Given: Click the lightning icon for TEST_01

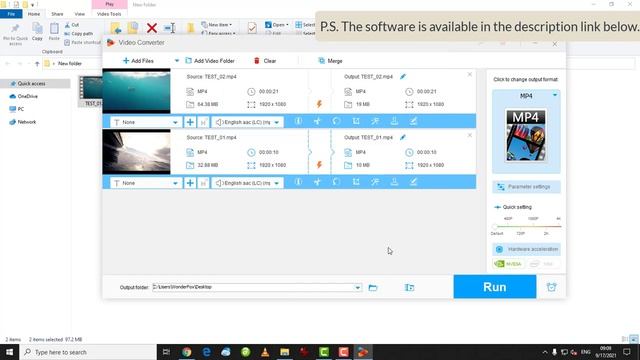Looking at the screenshot, I should [319, 165].
